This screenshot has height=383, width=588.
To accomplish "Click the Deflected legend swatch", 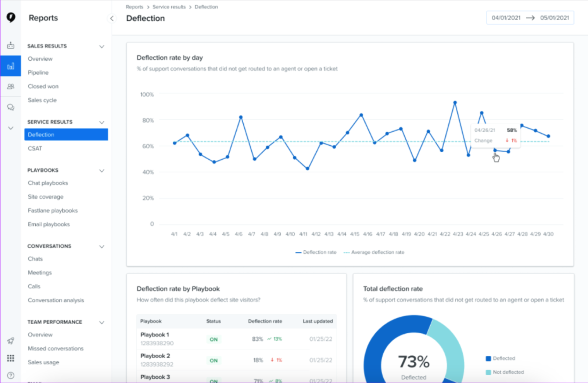I will tap(488, 358).
